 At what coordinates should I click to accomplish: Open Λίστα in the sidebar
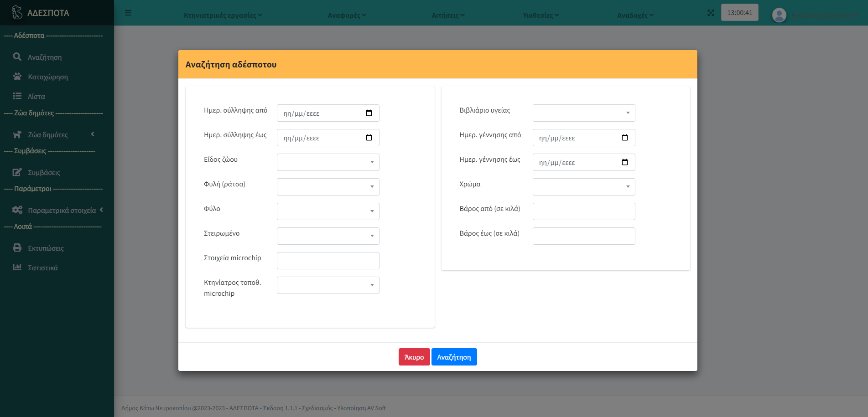[36, 97]
